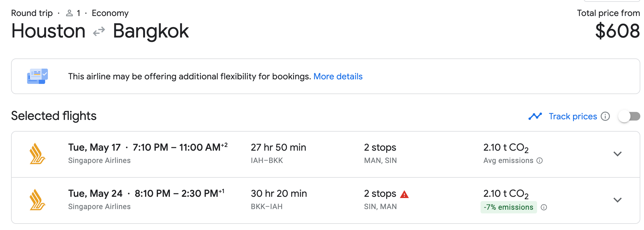644x230 pixels.
Task: Open the Track prices info icon
Action: pos(605,116)
